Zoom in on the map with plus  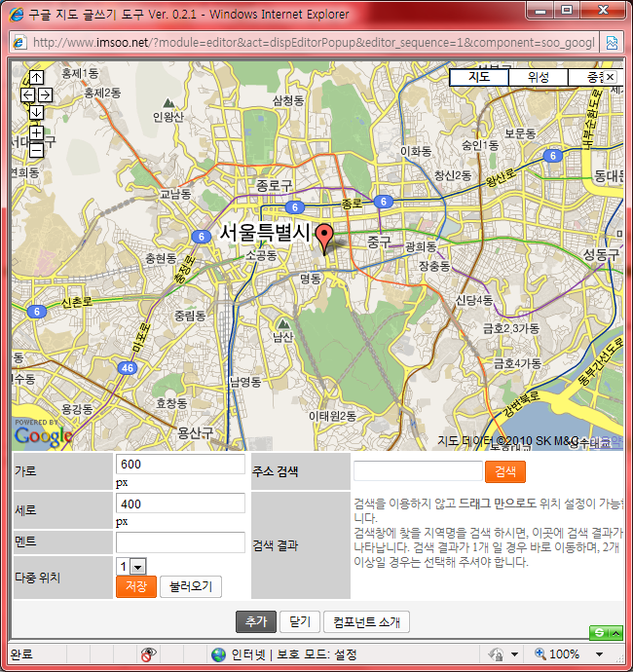[36, 132]
